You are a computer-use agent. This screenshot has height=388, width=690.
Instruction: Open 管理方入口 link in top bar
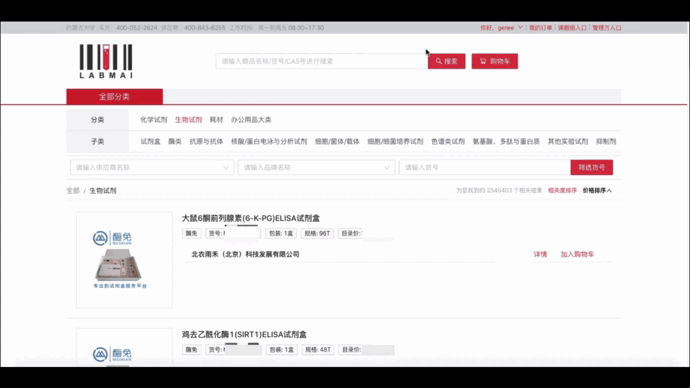click(606, 28)
